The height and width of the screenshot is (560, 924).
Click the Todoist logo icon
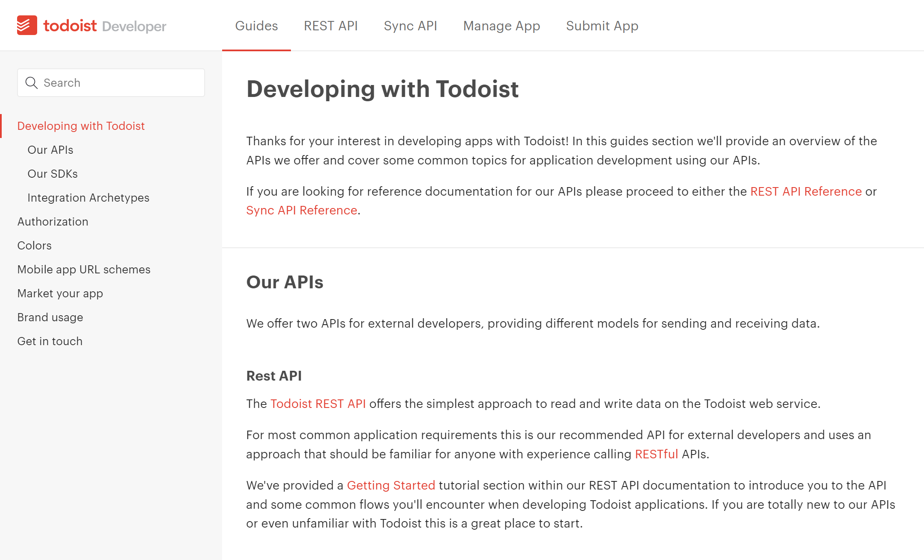[27, 26]
